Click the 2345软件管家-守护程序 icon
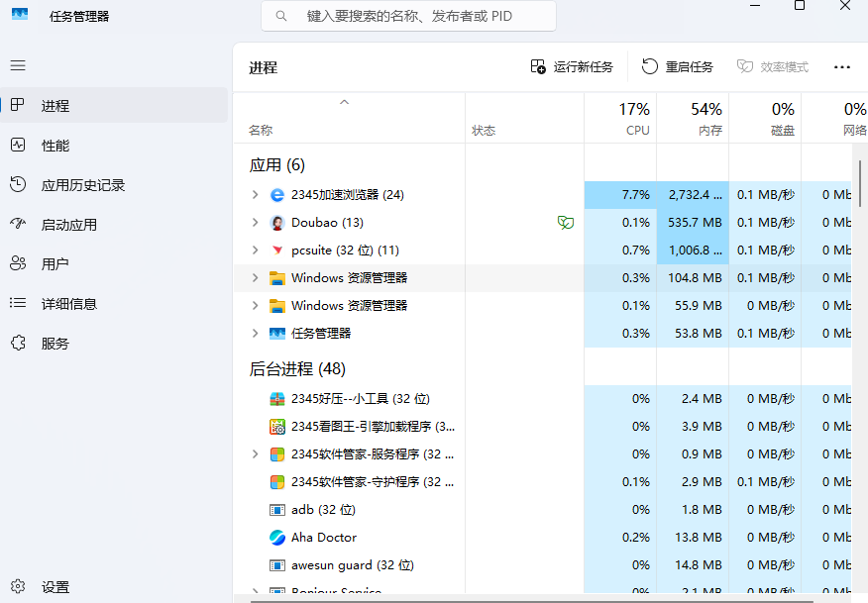The image size is (868, 603). coord(276,482)
